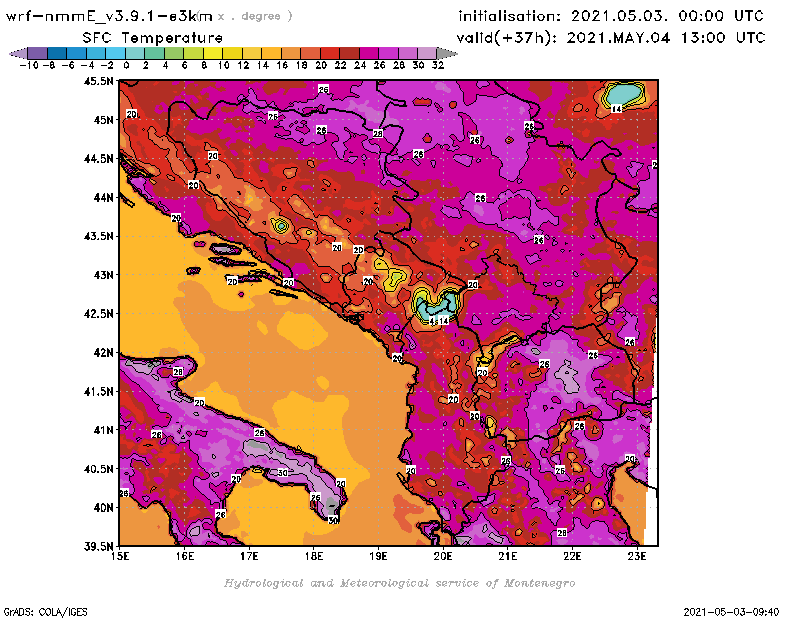Click the '22E' longitude axis label
This screenshot has height=618, width=800.
[572, 556]
